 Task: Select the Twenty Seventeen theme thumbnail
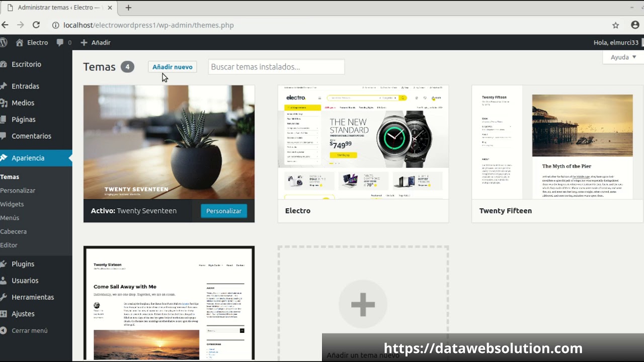point(169,142)
